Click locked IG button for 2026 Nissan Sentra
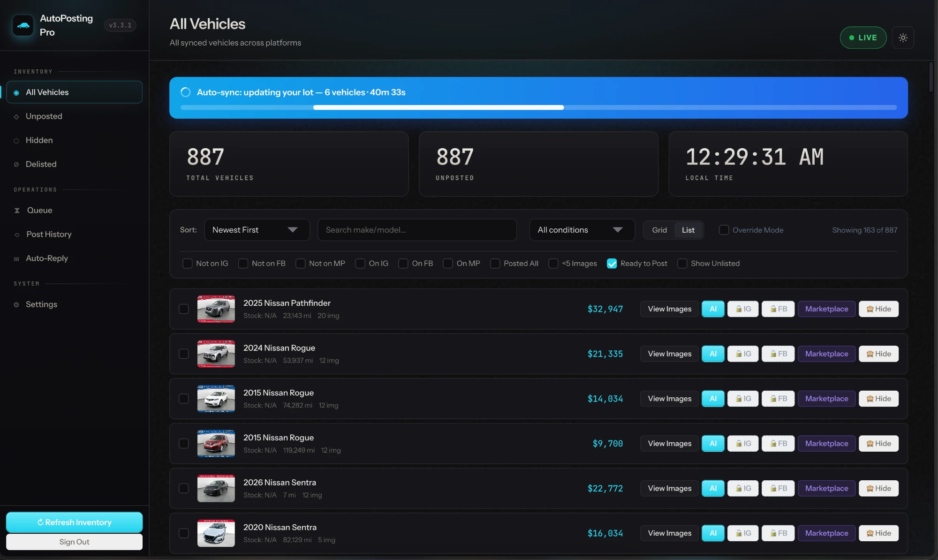Viewport: 938px width, 560px height. (x=743, y=488)
